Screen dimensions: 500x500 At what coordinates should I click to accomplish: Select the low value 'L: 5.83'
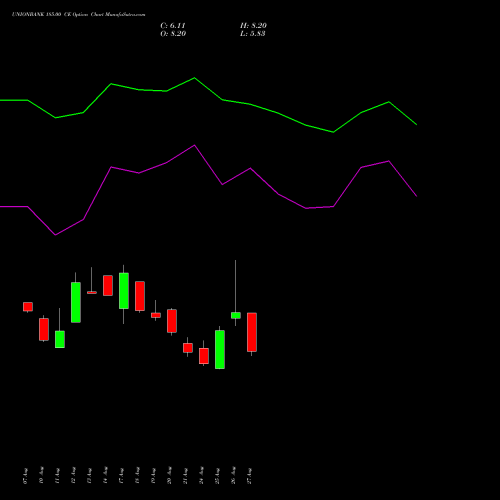coord(253,34)
